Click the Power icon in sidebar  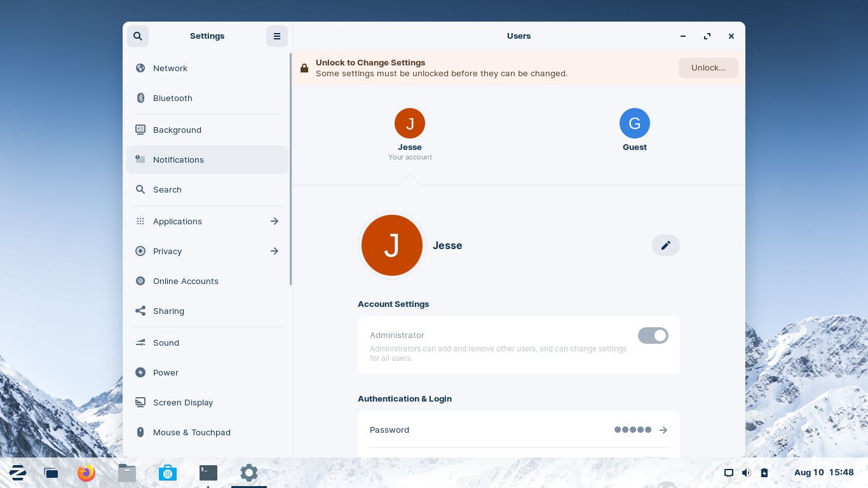[x=140, y=372]
